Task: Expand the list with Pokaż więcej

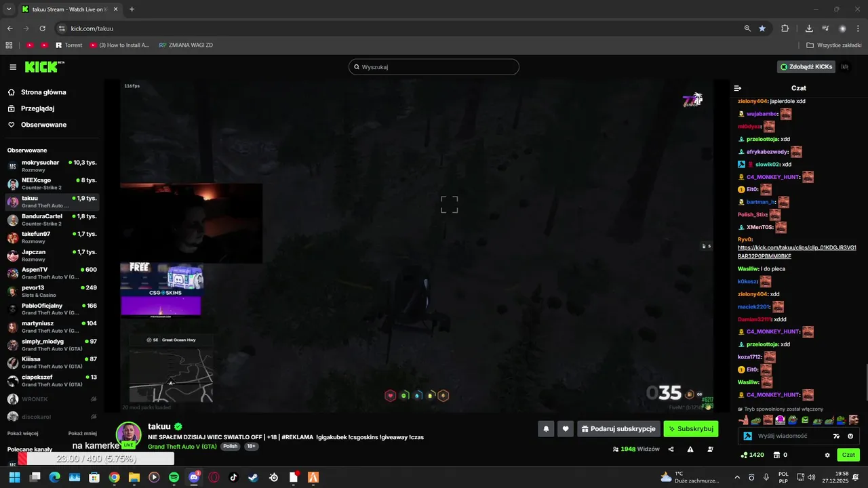Action: tap(22, 434)
